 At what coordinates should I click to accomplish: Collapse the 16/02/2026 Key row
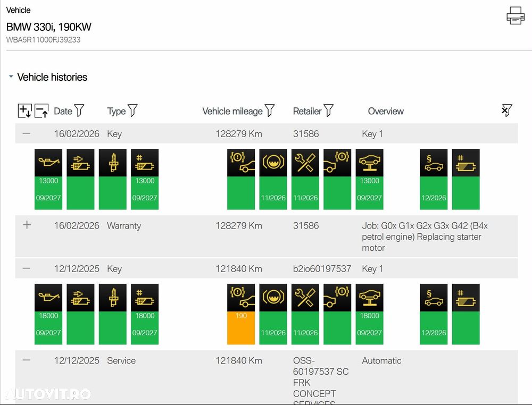[27, 133]
